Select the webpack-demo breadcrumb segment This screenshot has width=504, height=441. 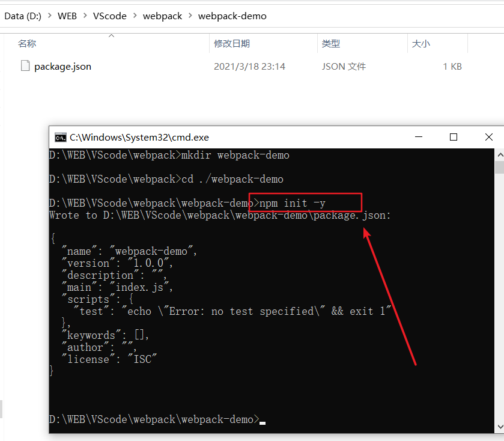pyautogui.click(x=232, y=16)
